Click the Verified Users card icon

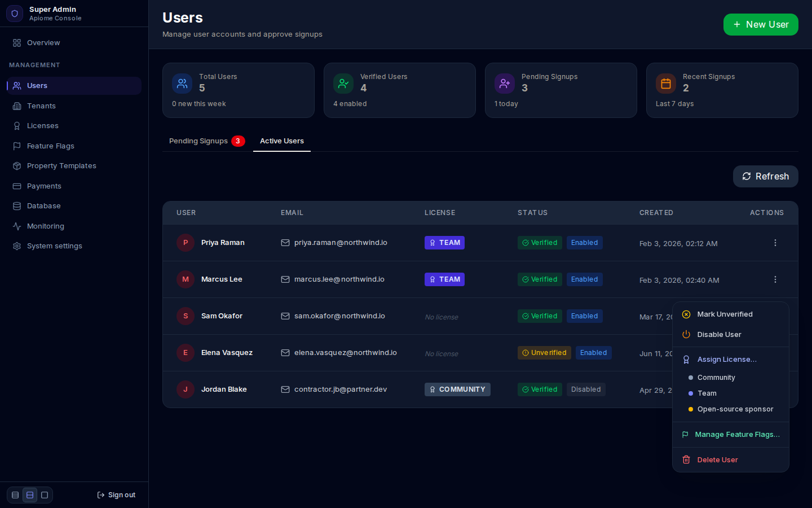[343, 84]
